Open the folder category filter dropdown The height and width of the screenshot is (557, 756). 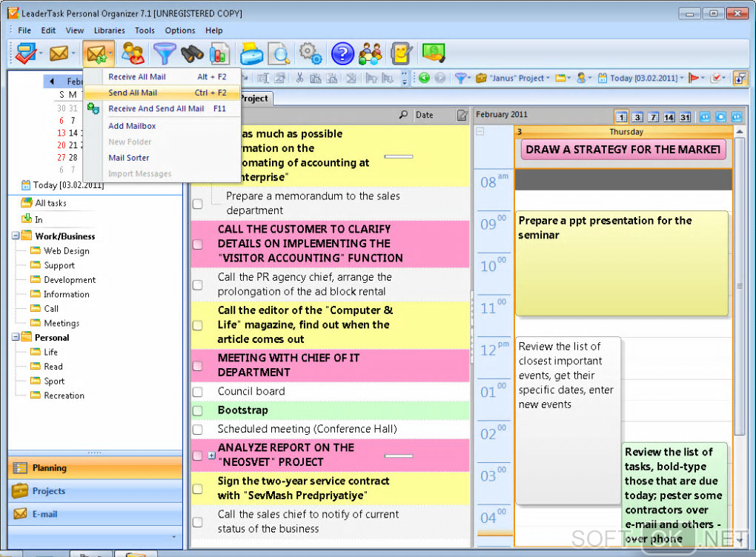click(x=562, y=78)
